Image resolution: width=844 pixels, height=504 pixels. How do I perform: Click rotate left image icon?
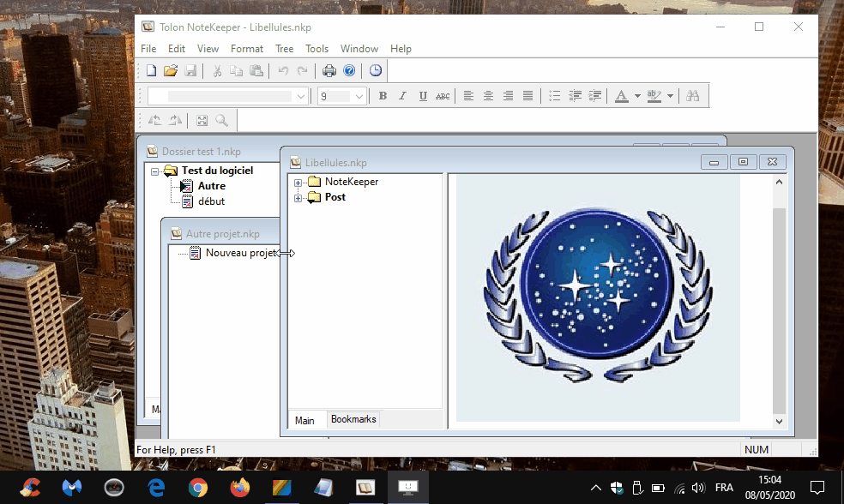click(155, 121)
